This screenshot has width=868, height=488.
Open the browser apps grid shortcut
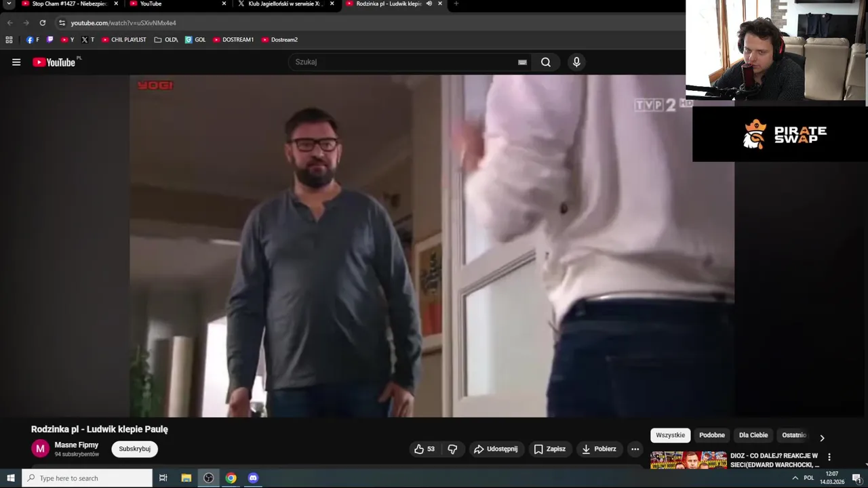click(x=9, y=39)
